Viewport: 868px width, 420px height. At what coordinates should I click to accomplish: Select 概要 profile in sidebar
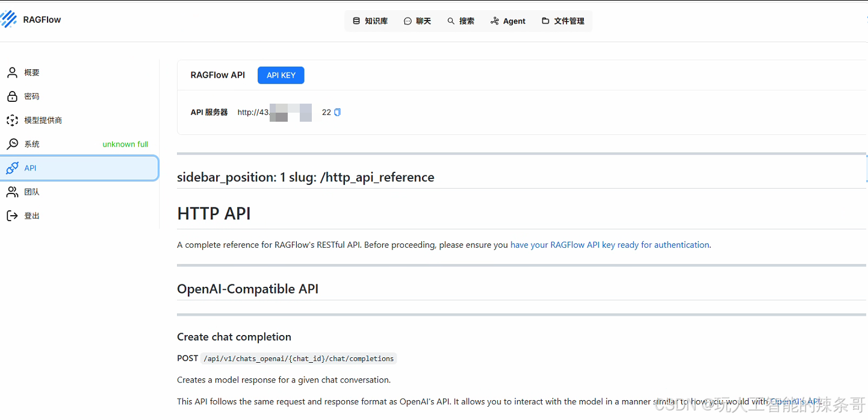click(x=79, y=72)
